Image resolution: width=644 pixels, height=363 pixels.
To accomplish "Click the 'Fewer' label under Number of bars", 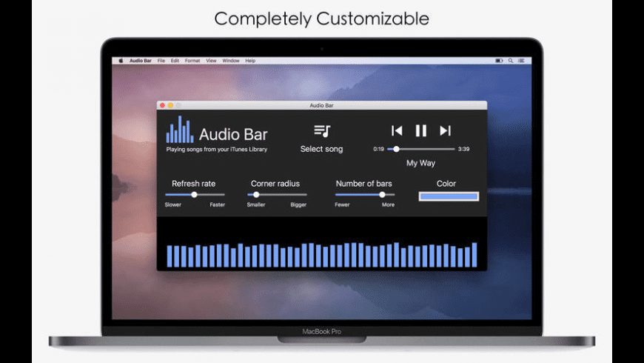I will [x=342, y=204].
